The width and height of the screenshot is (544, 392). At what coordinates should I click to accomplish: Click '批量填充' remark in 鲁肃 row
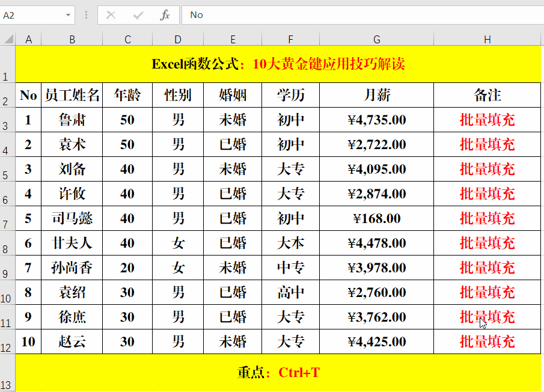487,120
